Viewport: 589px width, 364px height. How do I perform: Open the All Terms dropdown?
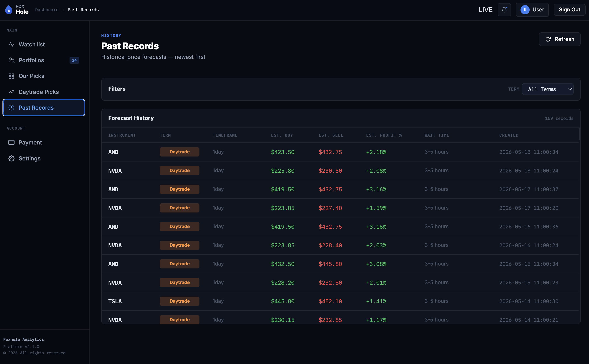[x=547, y=89]
